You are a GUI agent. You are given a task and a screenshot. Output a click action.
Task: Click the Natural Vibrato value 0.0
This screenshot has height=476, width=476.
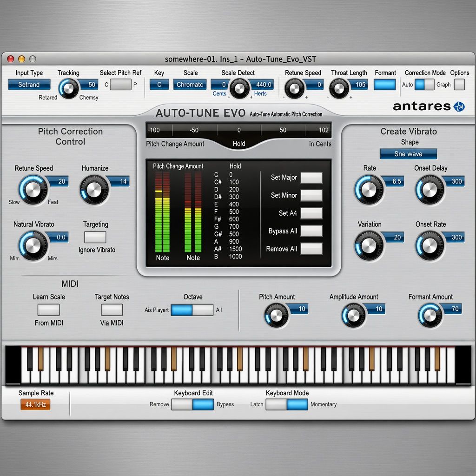(x=58, y=237)
